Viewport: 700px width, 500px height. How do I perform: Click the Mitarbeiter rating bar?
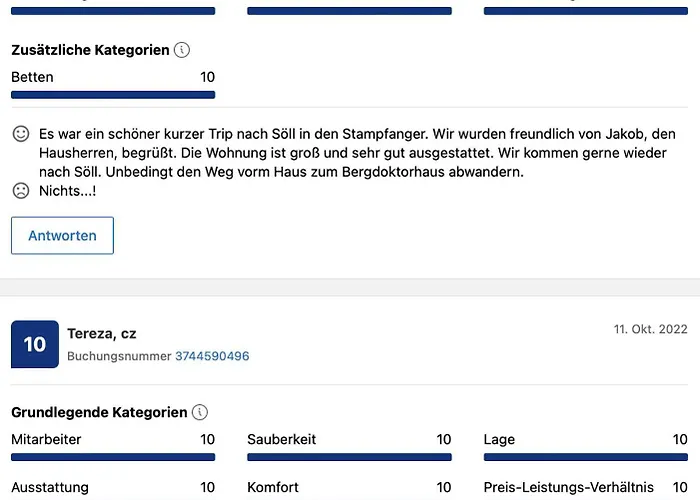[x=113, y=457]
